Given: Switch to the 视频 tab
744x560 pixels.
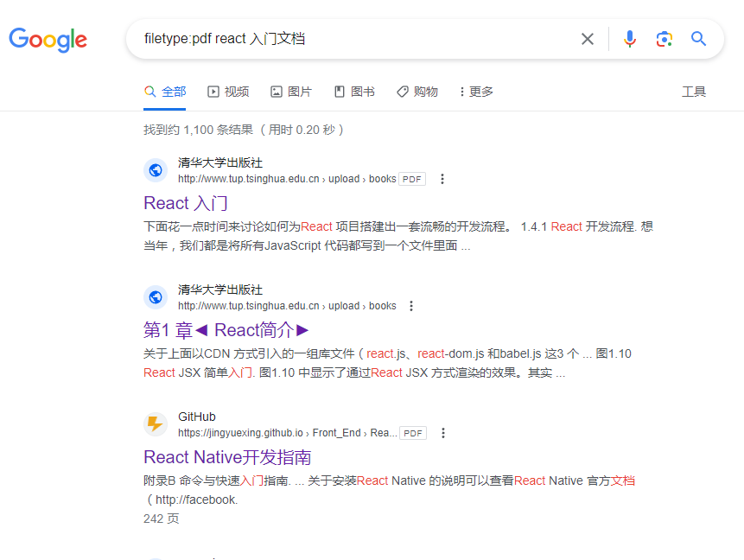Looking at the screenshot, I should pos(228,92).
